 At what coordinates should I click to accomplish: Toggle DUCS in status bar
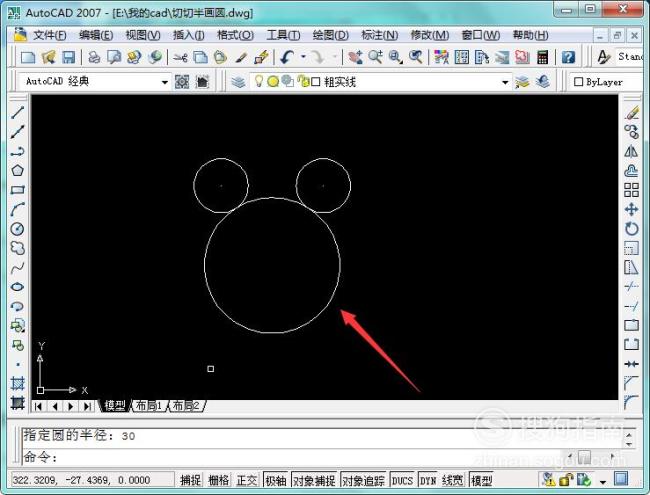(x=402, y=480)
